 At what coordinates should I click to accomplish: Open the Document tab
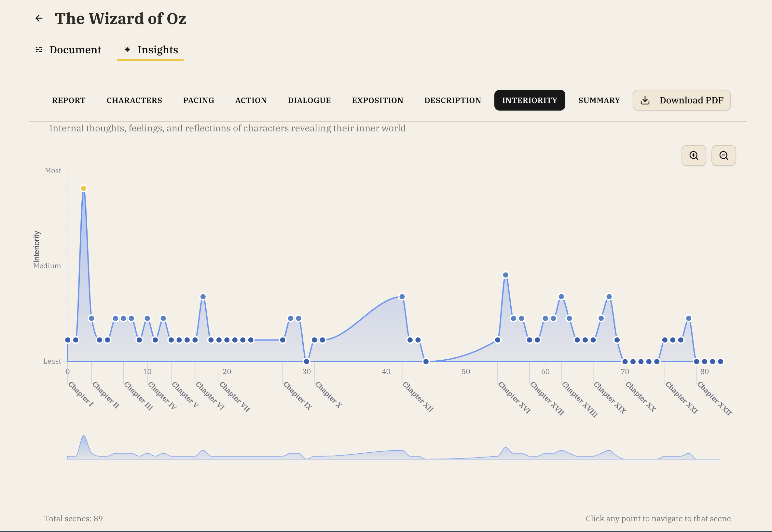click(x=75, y=50)
